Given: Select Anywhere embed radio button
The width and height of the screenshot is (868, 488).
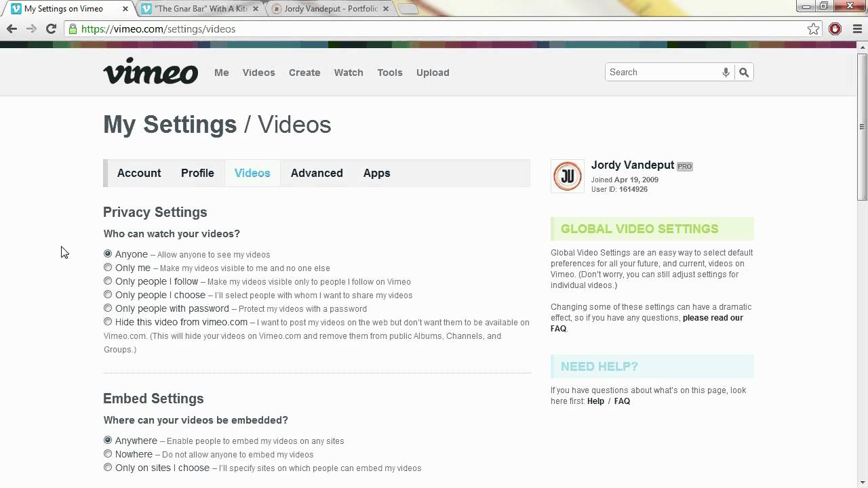Looking at the screenshot, I should point(108,441).
